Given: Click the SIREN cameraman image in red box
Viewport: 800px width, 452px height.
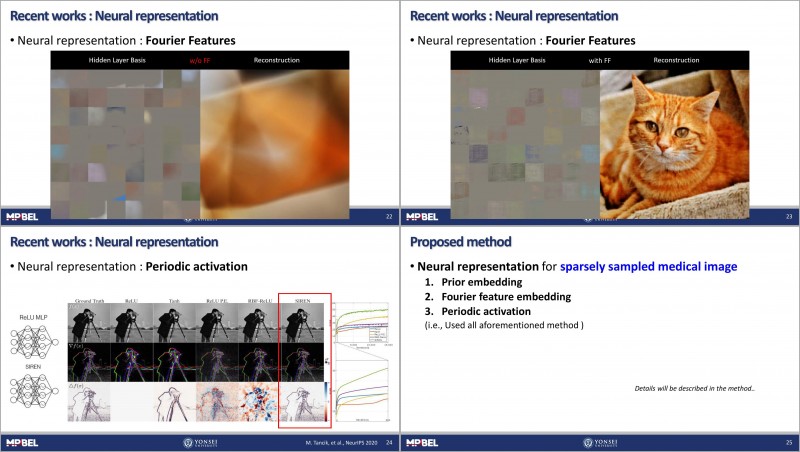Looking at the screenshot, I should pos(303,323).
